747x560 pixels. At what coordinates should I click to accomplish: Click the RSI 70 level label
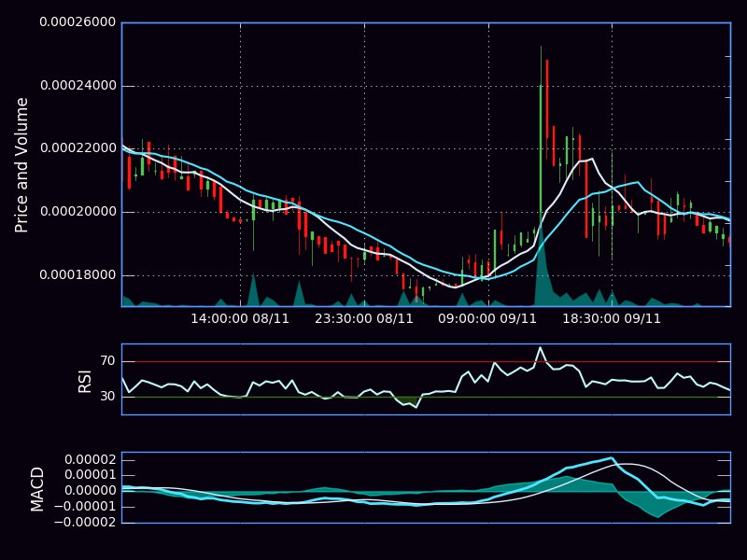pyautogui.click(x=108, y=361)
